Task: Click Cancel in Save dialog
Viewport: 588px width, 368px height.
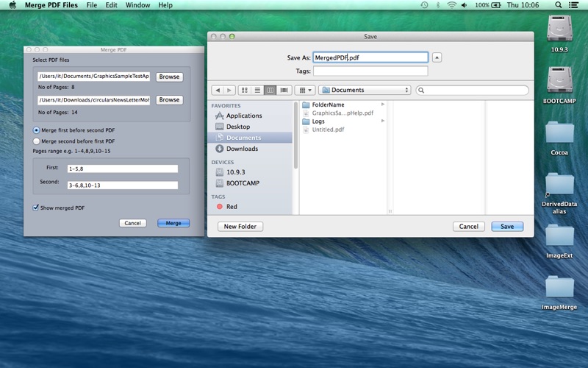Action: 469,227
